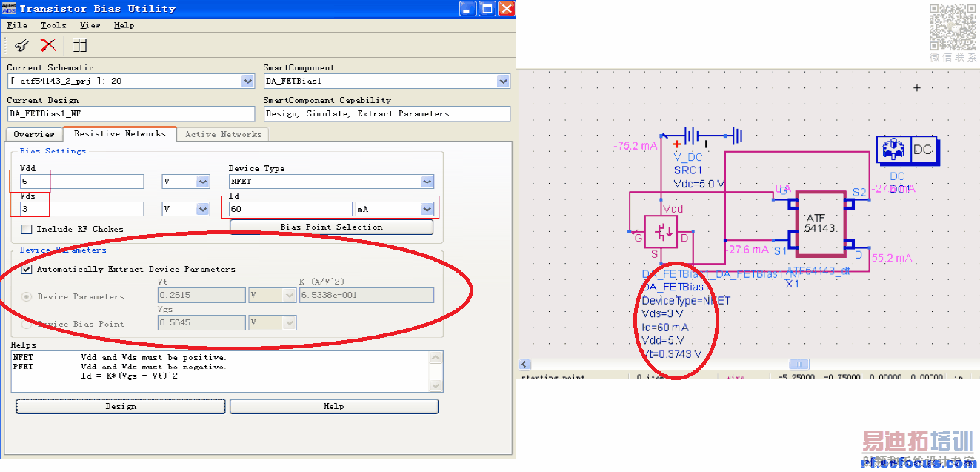The image size is (980, 472).
Task: Click the 55.2 mA current annotation
Action: pos(891,259)
